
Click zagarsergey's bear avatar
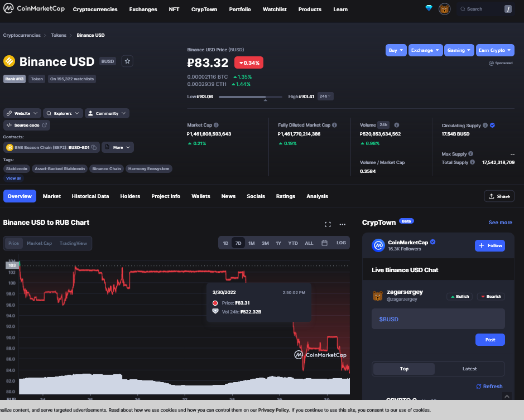[378, 296]
